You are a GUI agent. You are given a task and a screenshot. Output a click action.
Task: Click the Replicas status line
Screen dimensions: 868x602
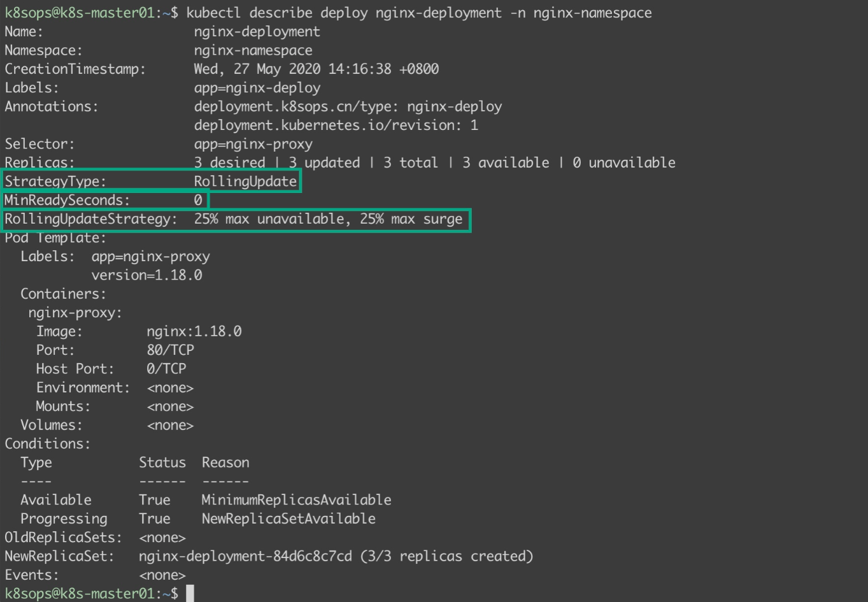click(340, 162)
